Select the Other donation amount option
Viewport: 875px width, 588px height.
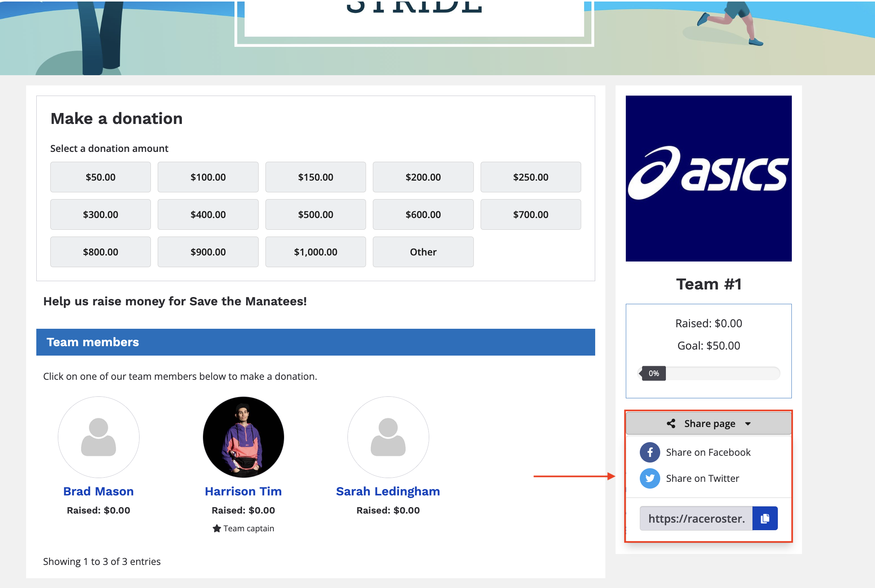[423, 251]
